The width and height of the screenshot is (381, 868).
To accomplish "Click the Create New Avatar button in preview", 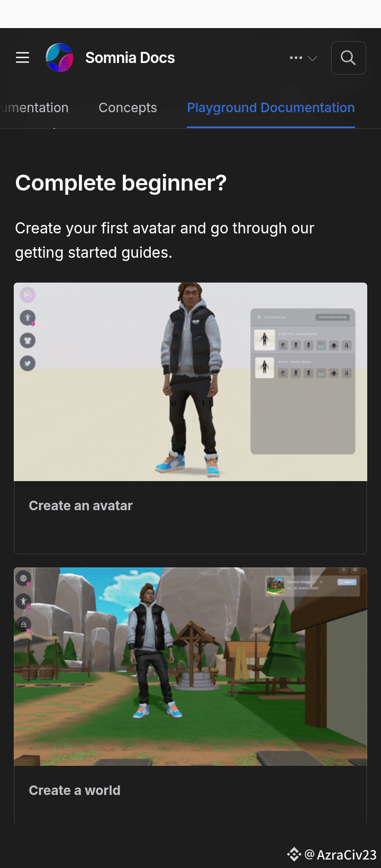I will 332,317.
